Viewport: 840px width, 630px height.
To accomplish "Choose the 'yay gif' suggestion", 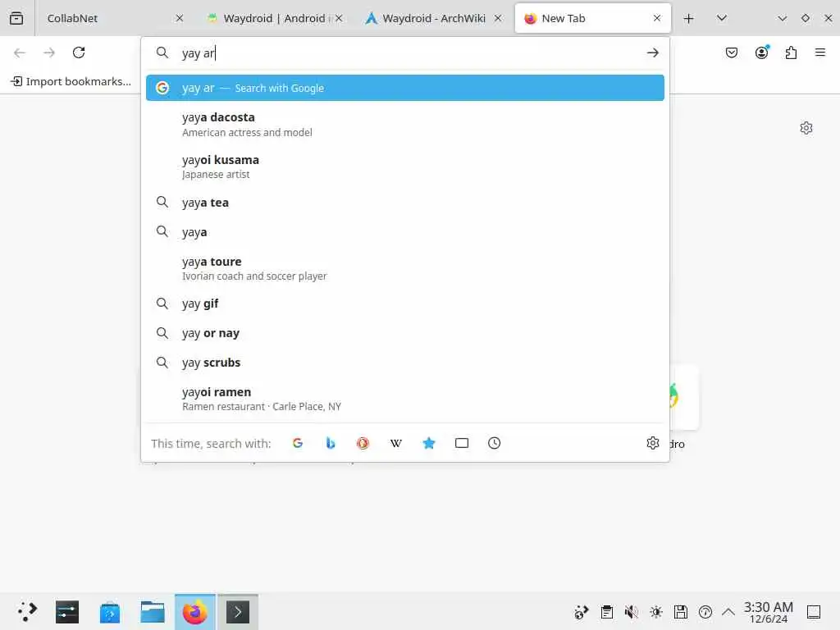I will click(405, 304).
